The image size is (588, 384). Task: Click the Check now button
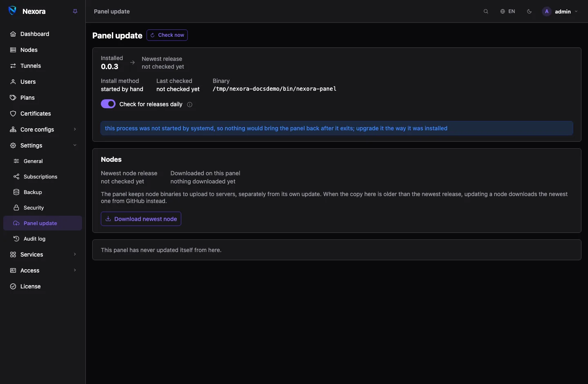pyautogui.click(x=167, y=35)
